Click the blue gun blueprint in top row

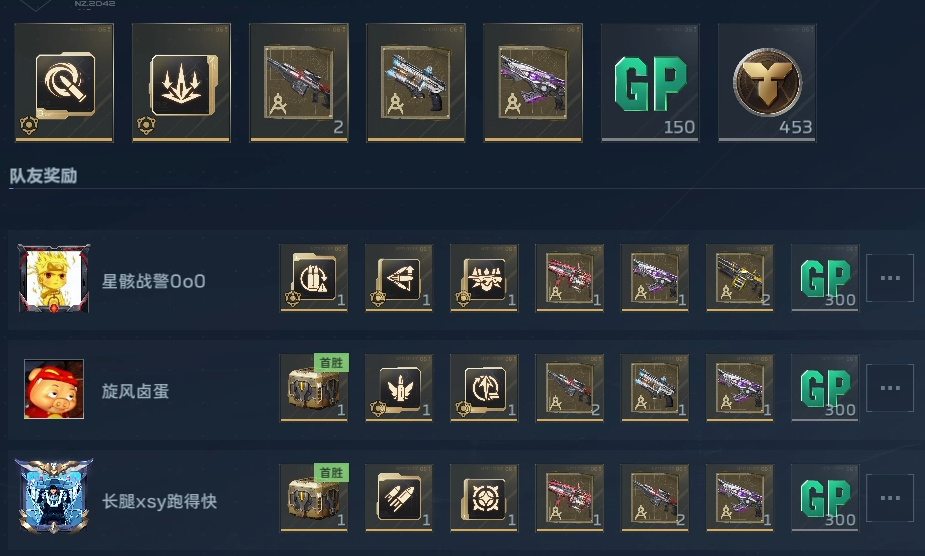416,83
